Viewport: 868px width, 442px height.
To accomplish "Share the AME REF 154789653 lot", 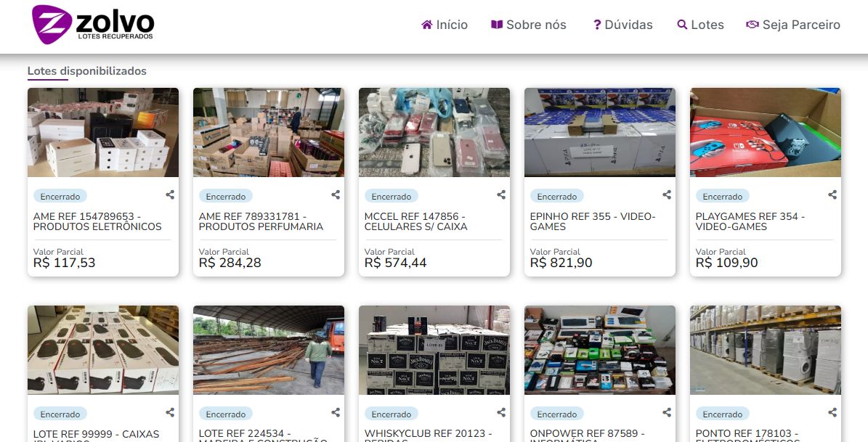I will [170, 195].
